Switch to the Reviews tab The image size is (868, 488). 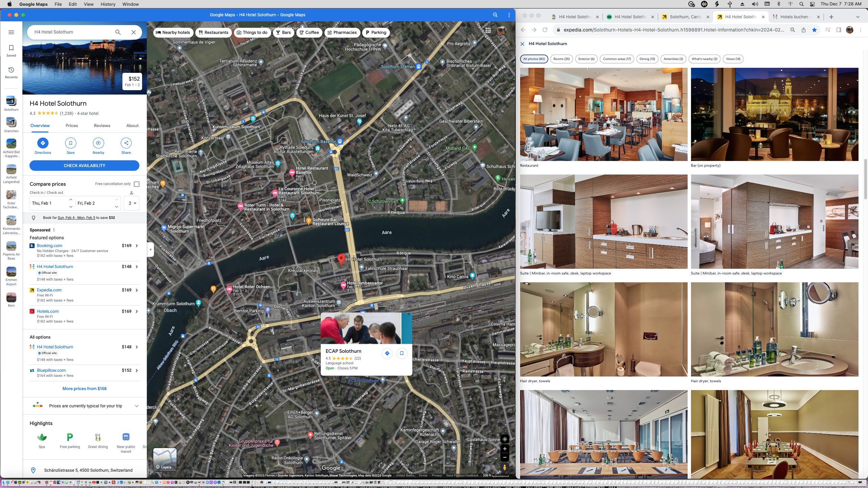pyautogui.click(x=101, y=125)
